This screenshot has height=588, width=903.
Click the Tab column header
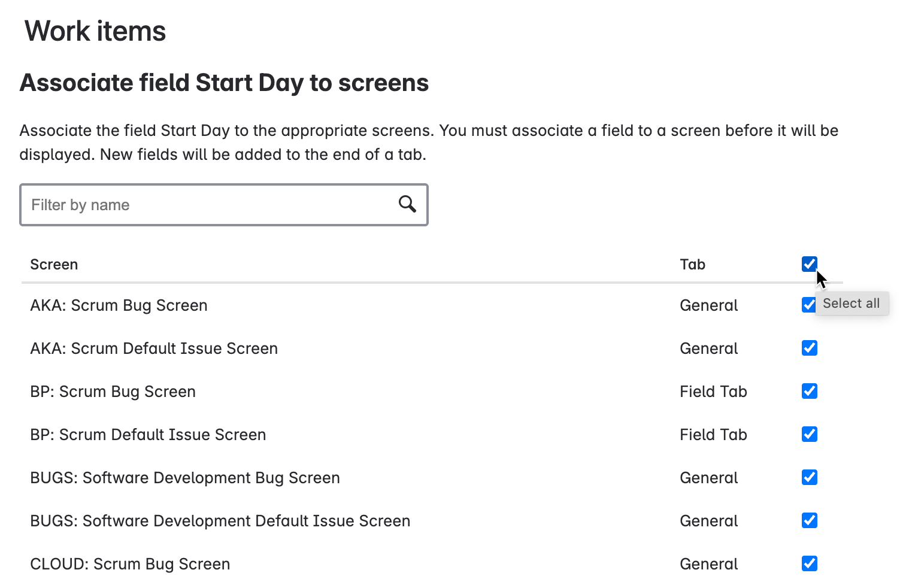tap(692, 264)
